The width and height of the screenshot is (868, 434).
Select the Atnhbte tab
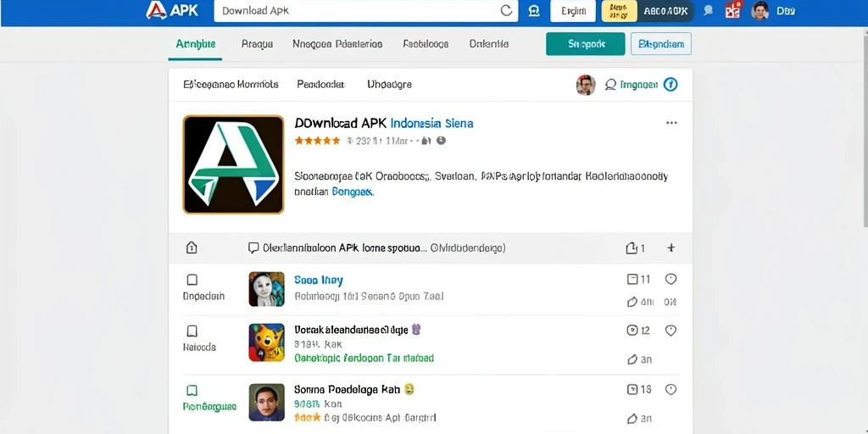coord(196,44)
